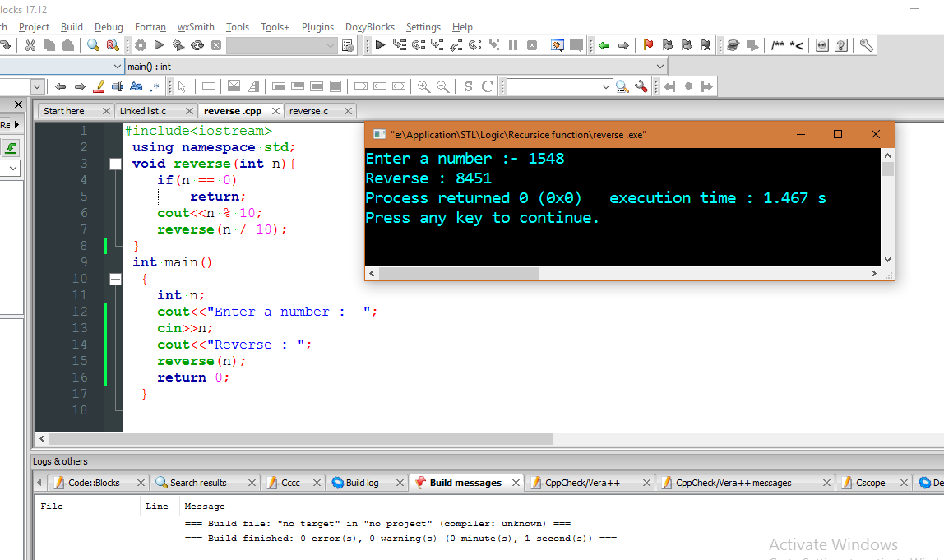The image size is (944, 560).
Task: Toggle a bookmark with the red flag
Action: [646, 45]
